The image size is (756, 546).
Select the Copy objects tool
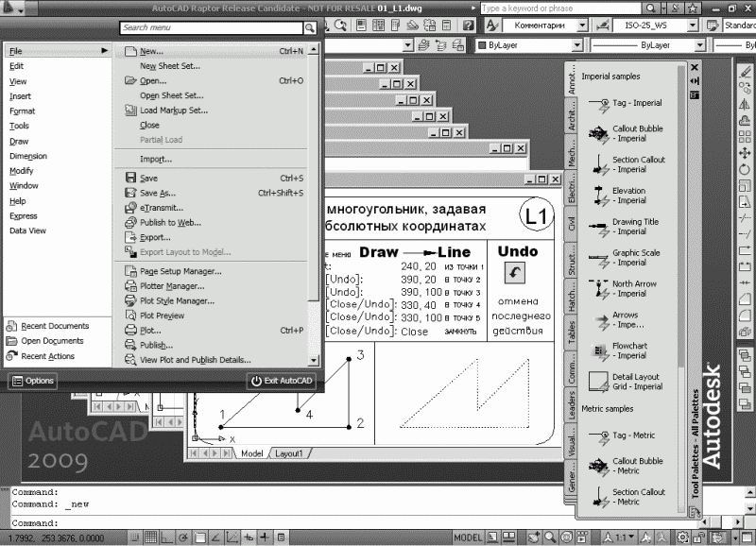pos(745,88)
